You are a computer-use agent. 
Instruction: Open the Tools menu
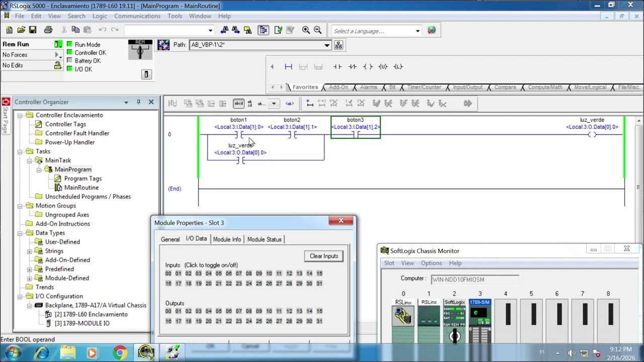(175, 16)
